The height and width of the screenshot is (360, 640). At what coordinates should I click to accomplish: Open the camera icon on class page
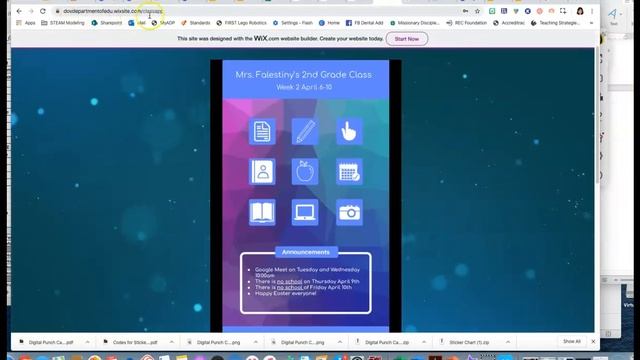point(349,212)
